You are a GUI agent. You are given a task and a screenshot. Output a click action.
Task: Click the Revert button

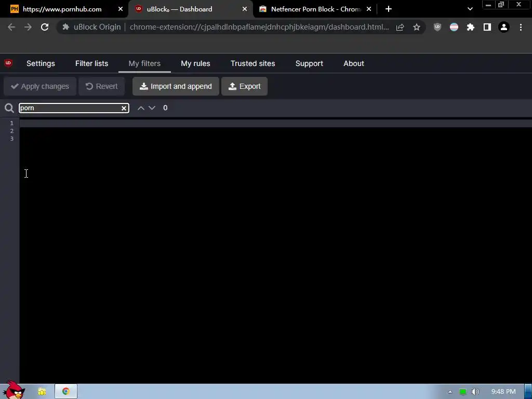101,87
